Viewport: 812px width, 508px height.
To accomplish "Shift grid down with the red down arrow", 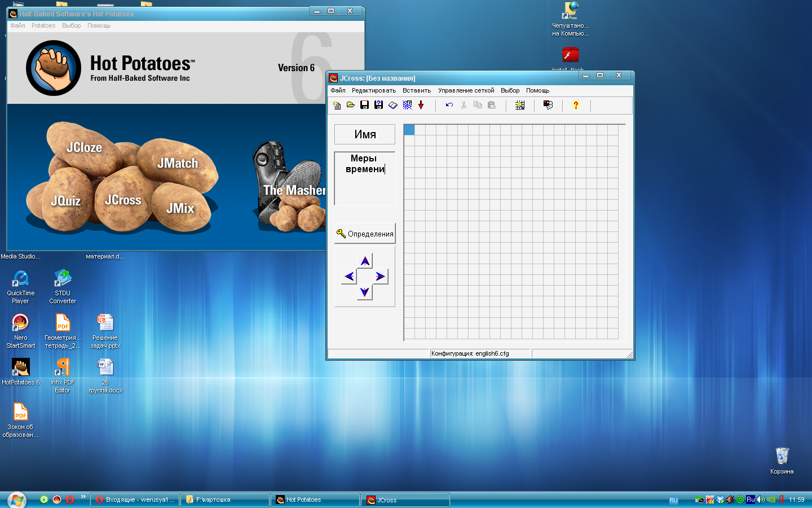I will click(365, 292).
